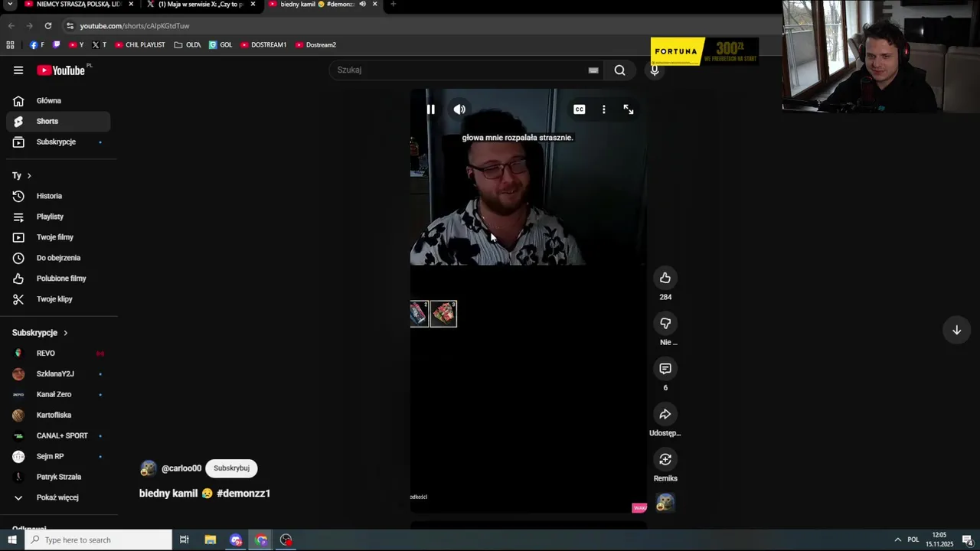Open the Sejm RP subscription
Viewport: 980px width, 551px height.
click(58, 456)
